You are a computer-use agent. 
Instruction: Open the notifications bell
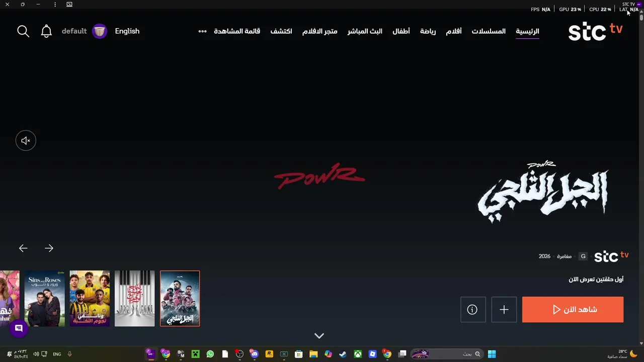click(x=46, y=31)
